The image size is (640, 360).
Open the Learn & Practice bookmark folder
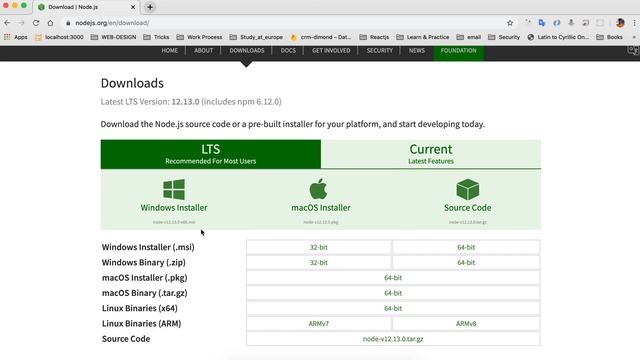tap(423, 37)
